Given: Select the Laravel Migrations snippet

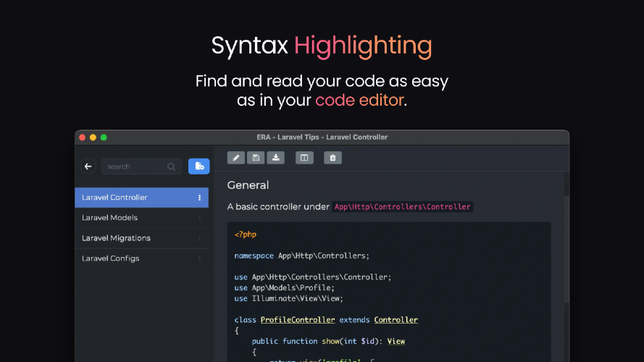Looking at the screenshot, I should (x=142, y=238).
